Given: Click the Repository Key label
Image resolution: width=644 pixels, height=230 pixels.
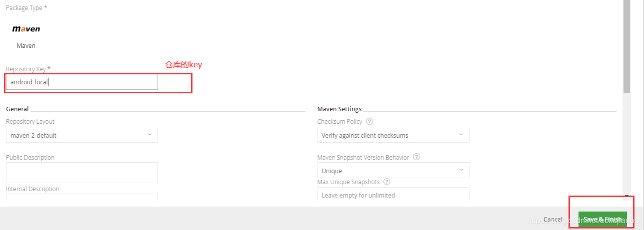Looking at the screenshot, I should [x=28, y=69].
